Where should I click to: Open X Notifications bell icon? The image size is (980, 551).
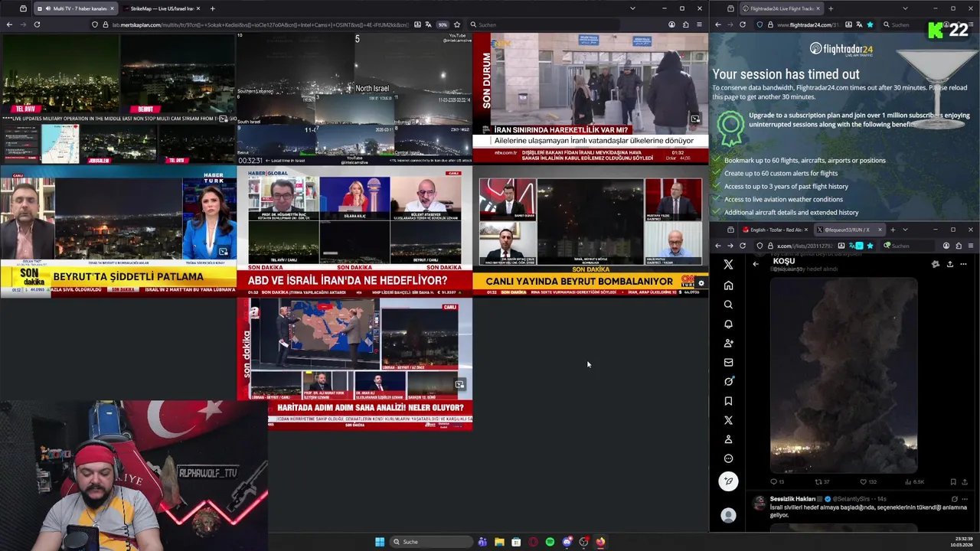[728, 324]
